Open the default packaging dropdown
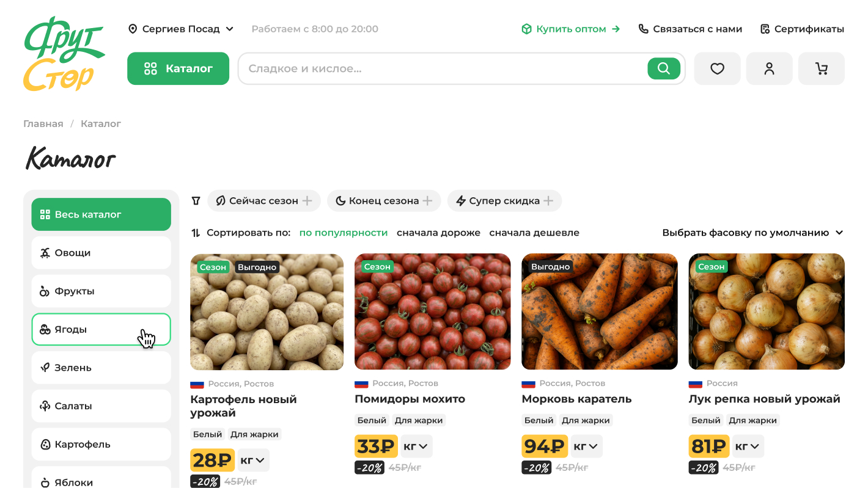The image size is (868, 488). click(x=752, y=233)
